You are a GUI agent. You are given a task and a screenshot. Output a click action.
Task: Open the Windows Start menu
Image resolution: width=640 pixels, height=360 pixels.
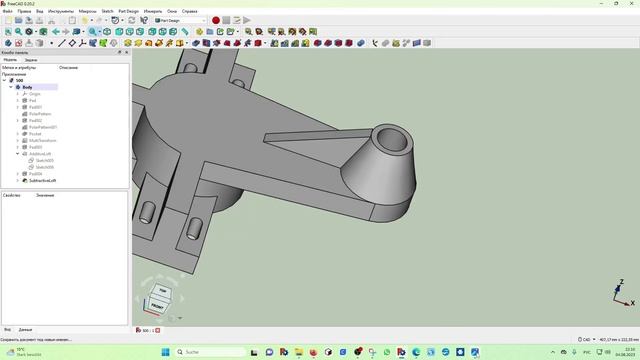[165, 352]
